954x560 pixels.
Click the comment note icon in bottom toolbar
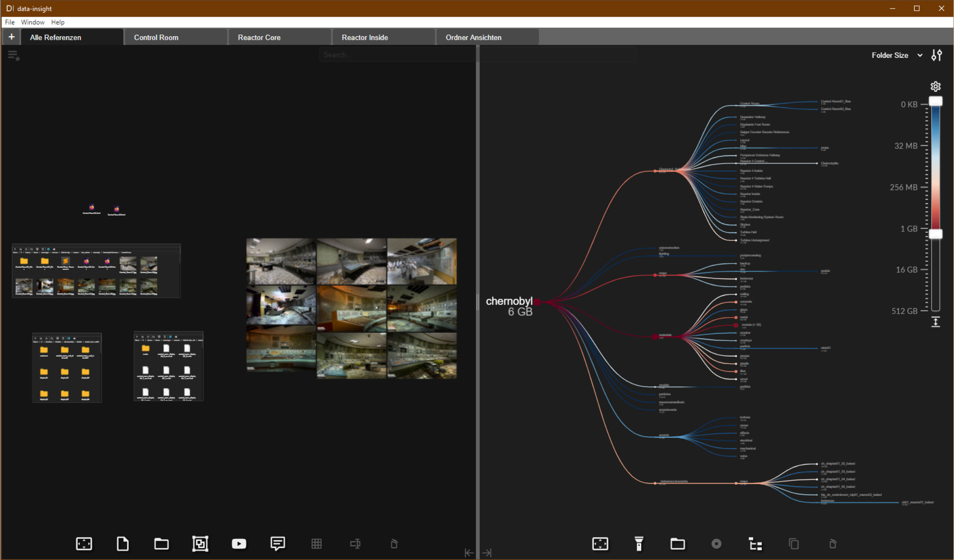click(278, 544)
